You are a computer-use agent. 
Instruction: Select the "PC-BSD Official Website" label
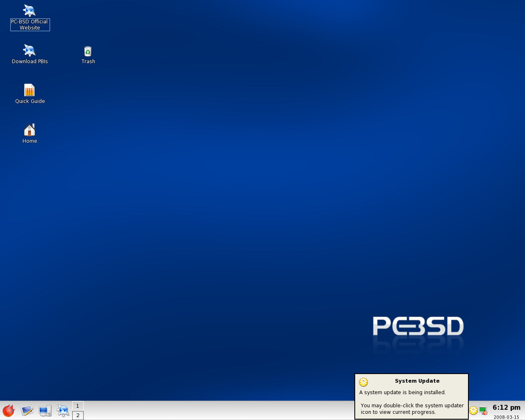tap(30, 25)
